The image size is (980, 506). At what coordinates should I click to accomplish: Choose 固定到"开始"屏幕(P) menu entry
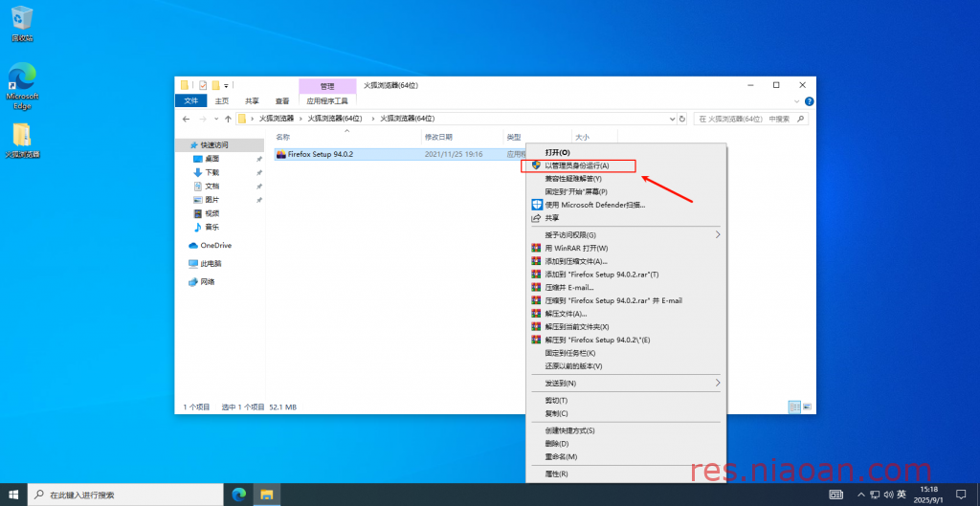pyautogui.click(x=626, y=191)
